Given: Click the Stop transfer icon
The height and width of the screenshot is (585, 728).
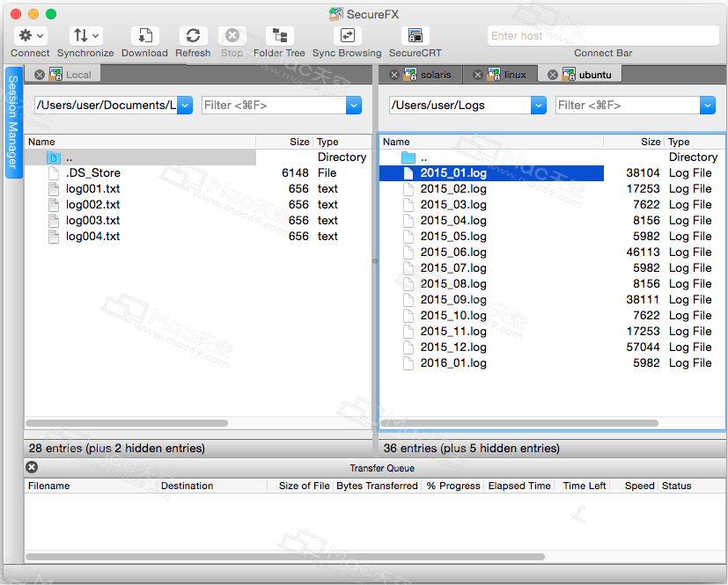Looking at the screenshot, I should [232, 36].
